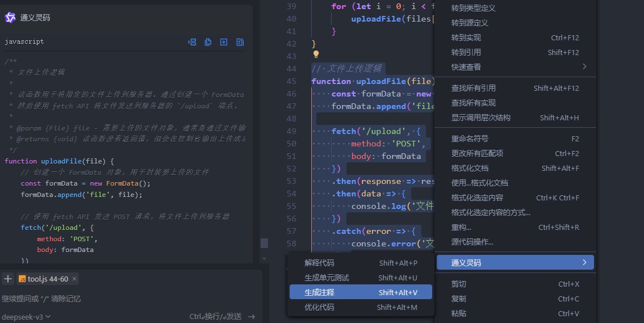
Task: Click the Ctrl↵换行/↵发送 hint text
Action: pos(215,316)
